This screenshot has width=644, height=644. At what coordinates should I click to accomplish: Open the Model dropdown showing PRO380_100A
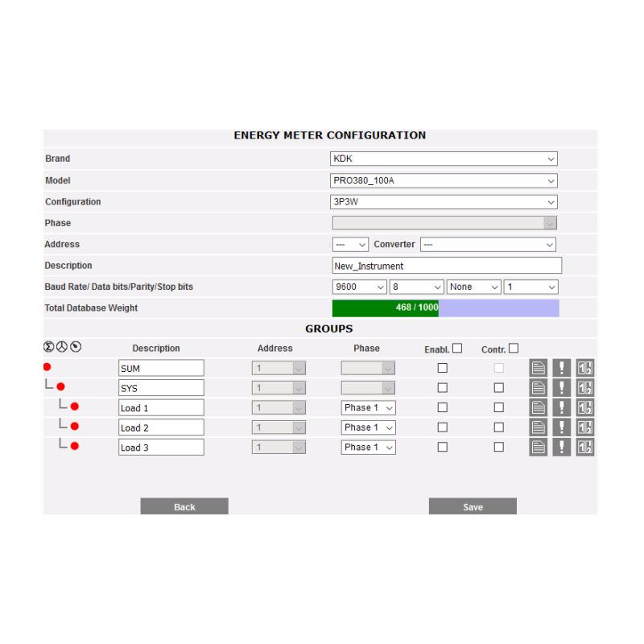(x=444, y=180)
